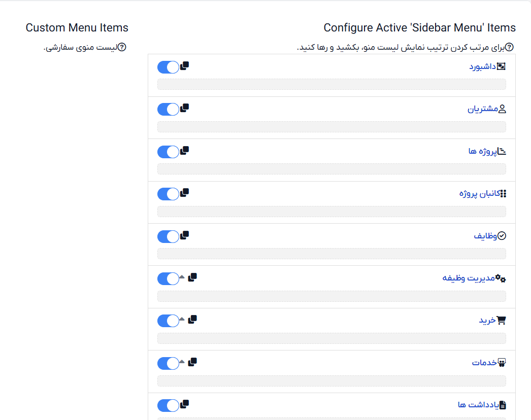Select the پروژه ها menu entry
The image size is (531, 420).
point(483,151)
